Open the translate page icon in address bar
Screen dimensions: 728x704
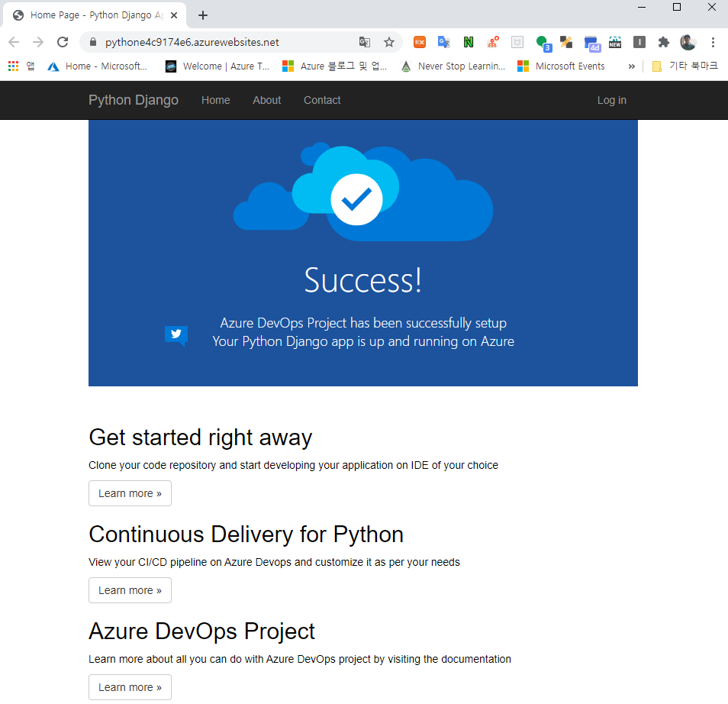(365, 42)
